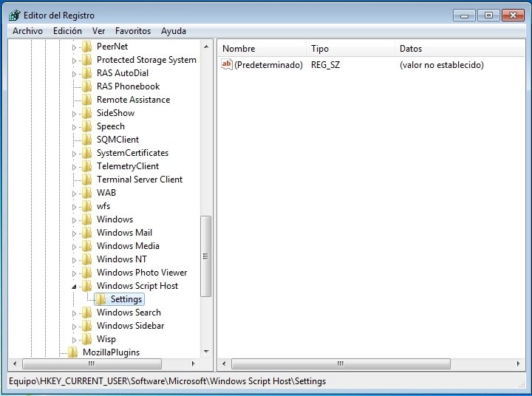Expand the SystemCertificates key
Image resolution: width=532 pixels, height=396 pixels.
(74, 154)
